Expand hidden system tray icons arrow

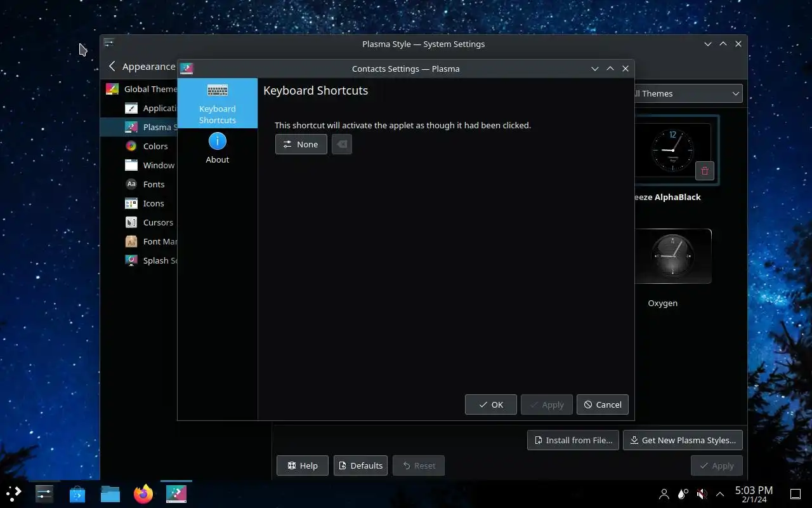point(720,494)
